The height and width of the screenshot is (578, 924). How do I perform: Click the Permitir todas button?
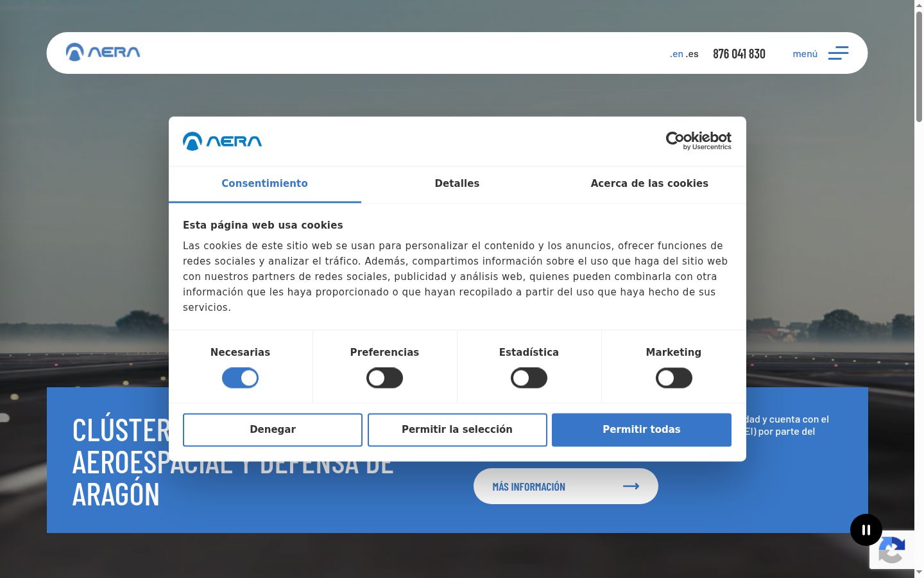(x=642, y=430)
